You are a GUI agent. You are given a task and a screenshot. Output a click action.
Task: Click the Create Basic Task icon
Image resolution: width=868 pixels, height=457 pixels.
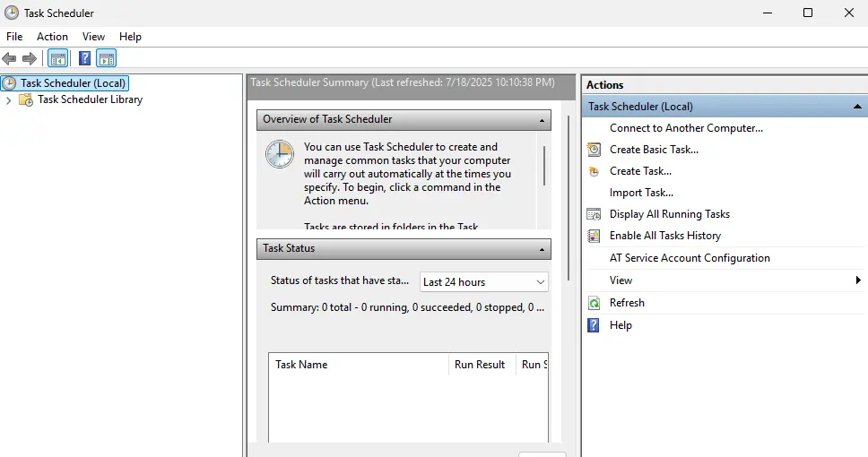point(594,150)
